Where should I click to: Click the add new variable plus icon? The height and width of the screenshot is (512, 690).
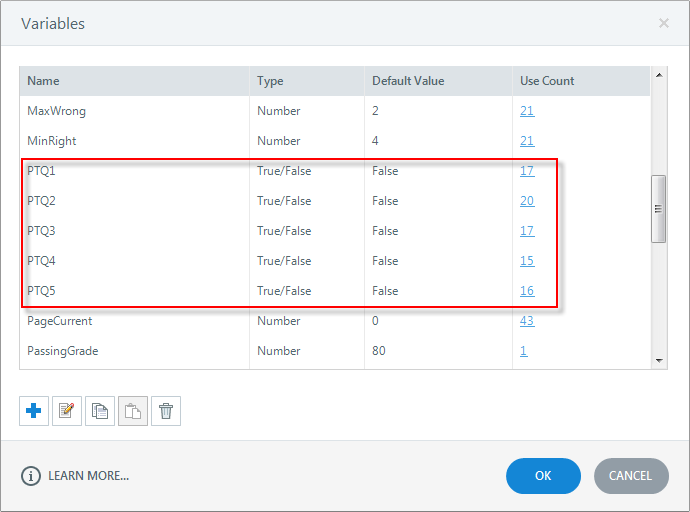coord(34,411)
